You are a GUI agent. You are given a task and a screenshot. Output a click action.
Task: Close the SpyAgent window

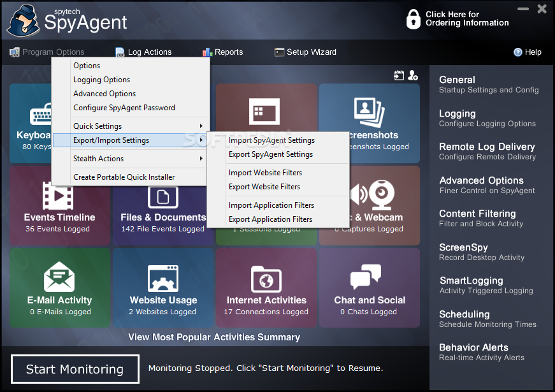(542, 9)
